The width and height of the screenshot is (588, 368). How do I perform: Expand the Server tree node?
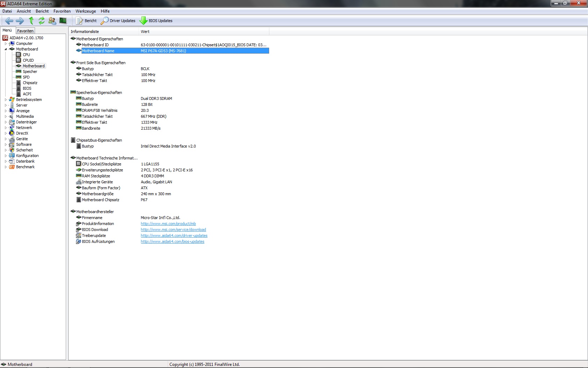tap(6, 105)
